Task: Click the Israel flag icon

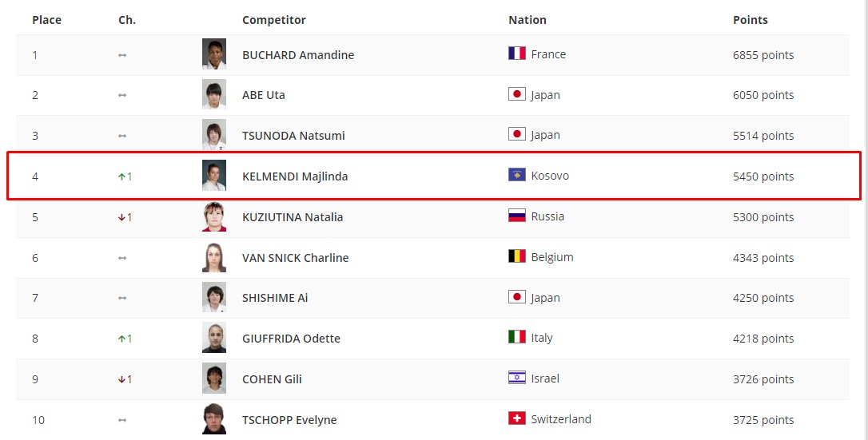Action: click(x=516, y=378)
